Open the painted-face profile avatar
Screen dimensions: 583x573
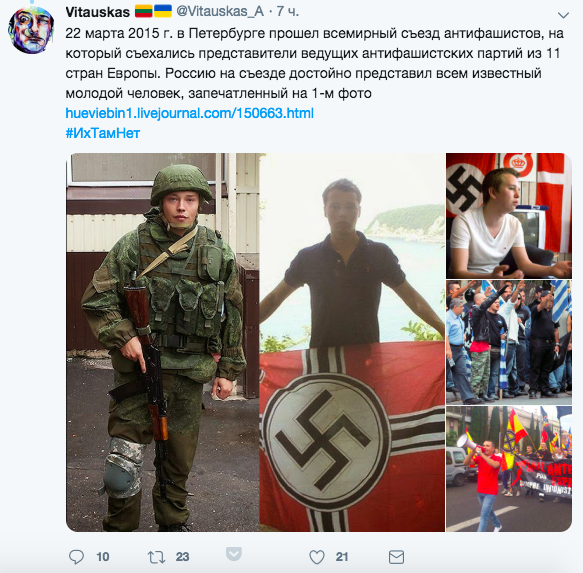pos(31,30)
